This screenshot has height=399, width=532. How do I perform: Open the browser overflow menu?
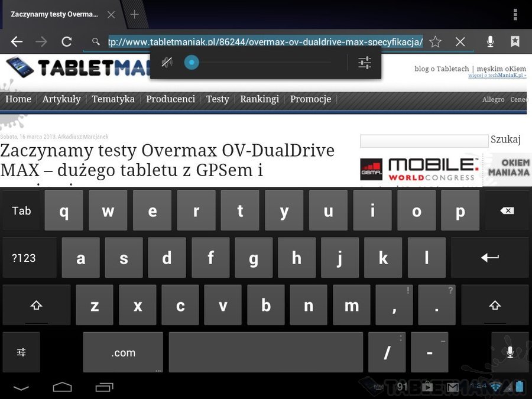pos(515,14)
